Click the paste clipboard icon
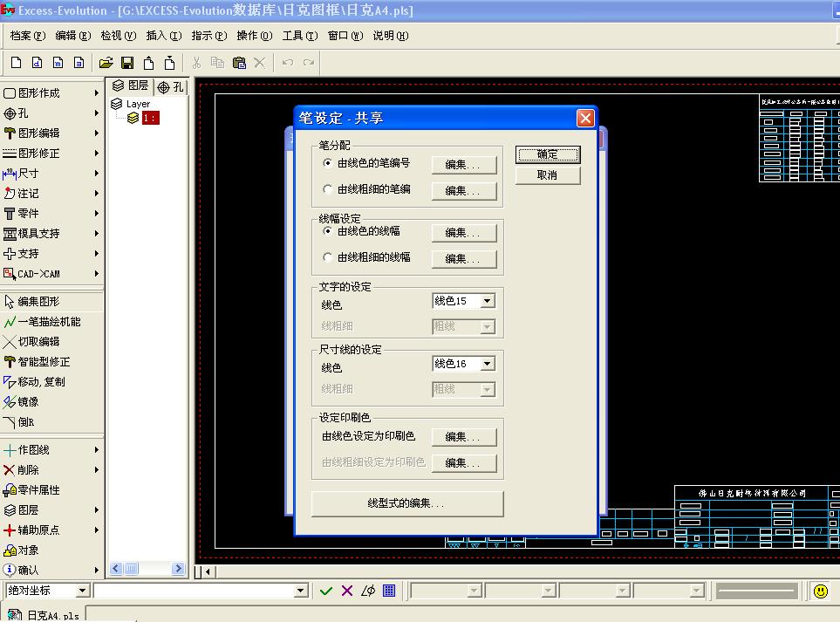 239,63
